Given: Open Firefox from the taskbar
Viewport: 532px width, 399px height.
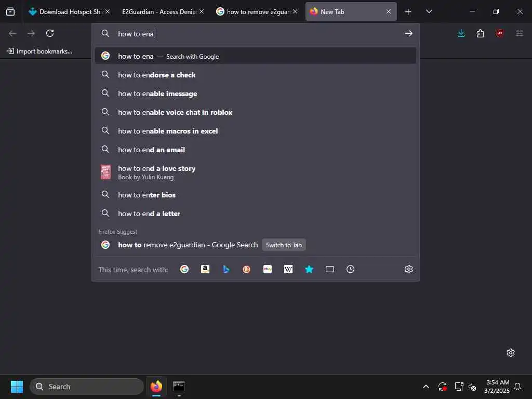Looking at the screenshot, I should [156, 387].
